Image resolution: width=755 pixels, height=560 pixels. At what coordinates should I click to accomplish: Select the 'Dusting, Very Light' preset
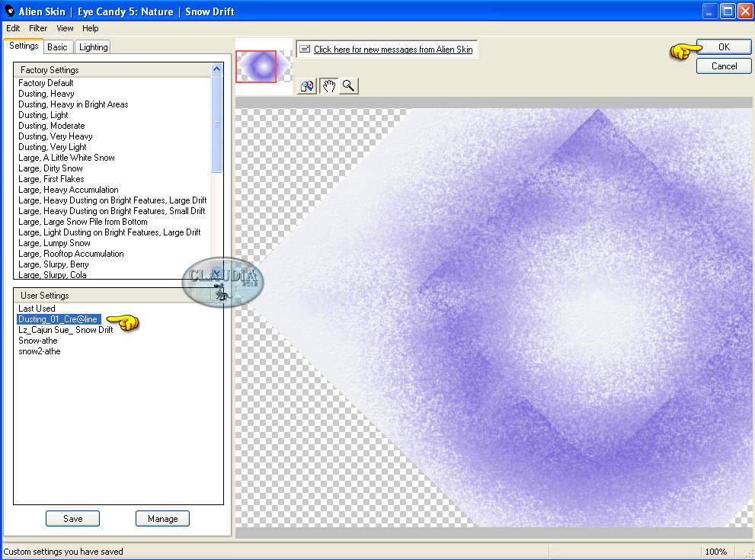pos(52,147)
